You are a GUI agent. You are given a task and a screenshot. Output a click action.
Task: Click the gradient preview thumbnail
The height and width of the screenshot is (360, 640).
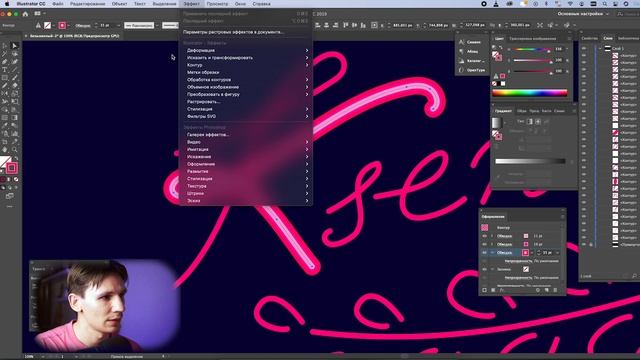496,122
